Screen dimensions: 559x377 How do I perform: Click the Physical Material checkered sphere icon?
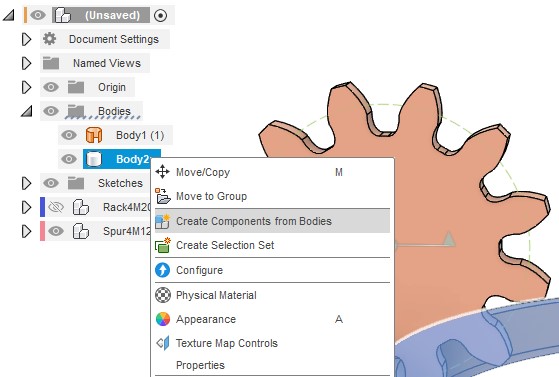pos(163,295)
